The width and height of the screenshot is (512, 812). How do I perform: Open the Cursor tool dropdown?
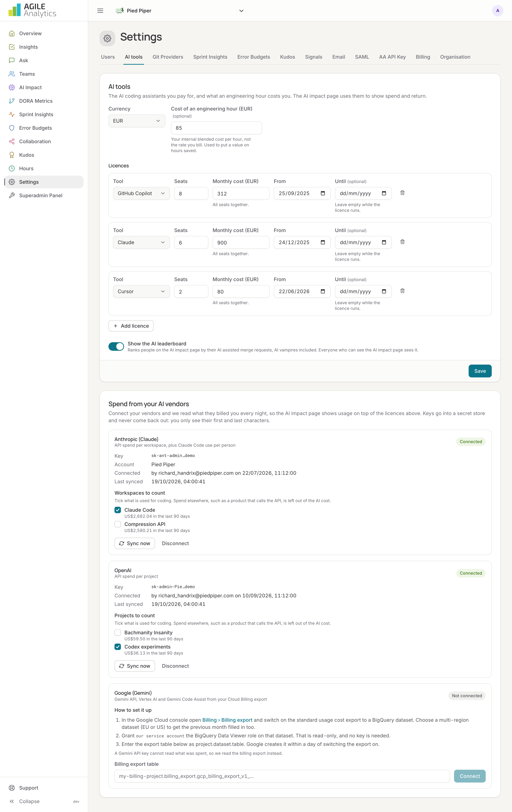pos(141,291)
